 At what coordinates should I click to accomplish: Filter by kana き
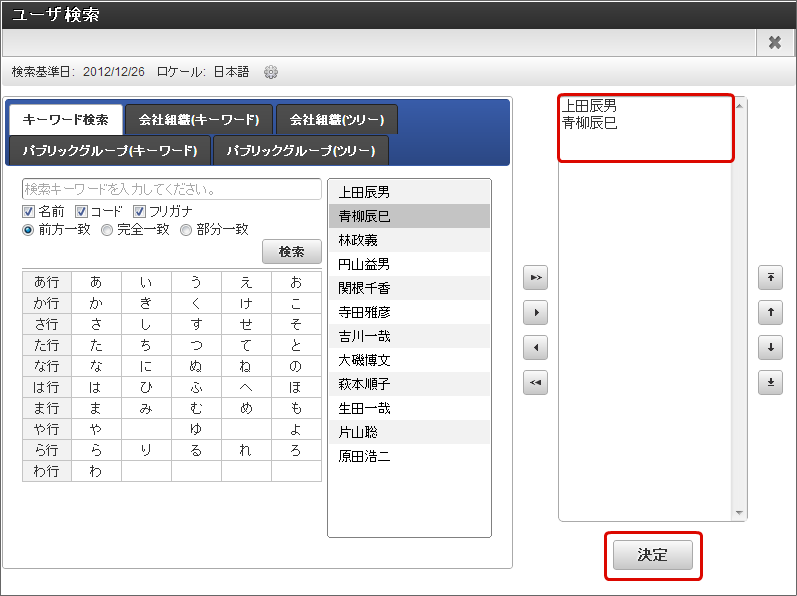[146, 303]
